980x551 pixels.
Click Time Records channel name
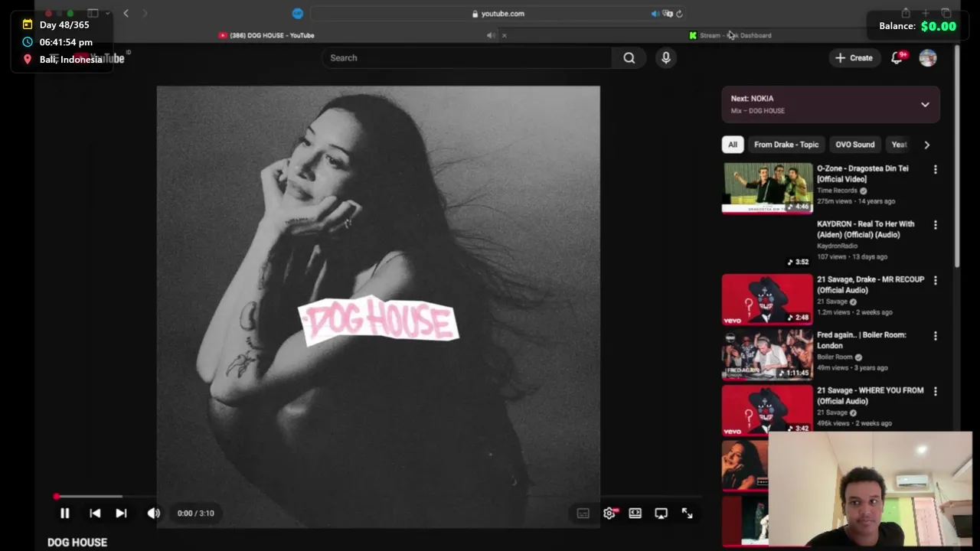coord(837,191)
